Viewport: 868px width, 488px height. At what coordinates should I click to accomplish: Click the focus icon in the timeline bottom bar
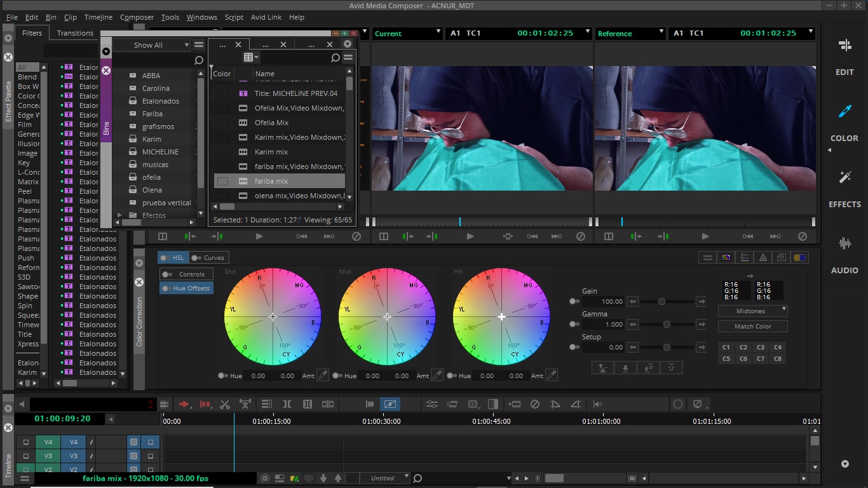point(266,478)
